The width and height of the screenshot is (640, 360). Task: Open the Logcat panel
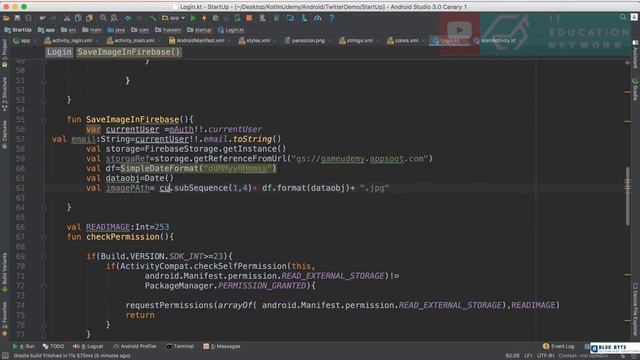coord(88,347)
